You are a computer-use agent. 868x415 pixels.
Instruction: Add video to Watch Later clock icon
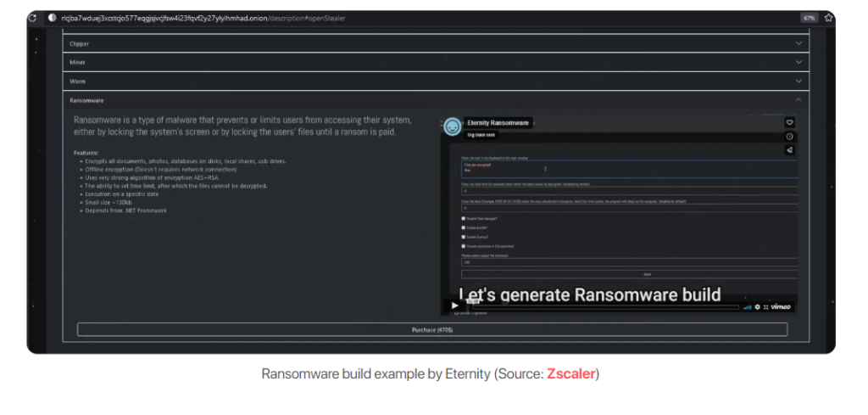point(789,137)
